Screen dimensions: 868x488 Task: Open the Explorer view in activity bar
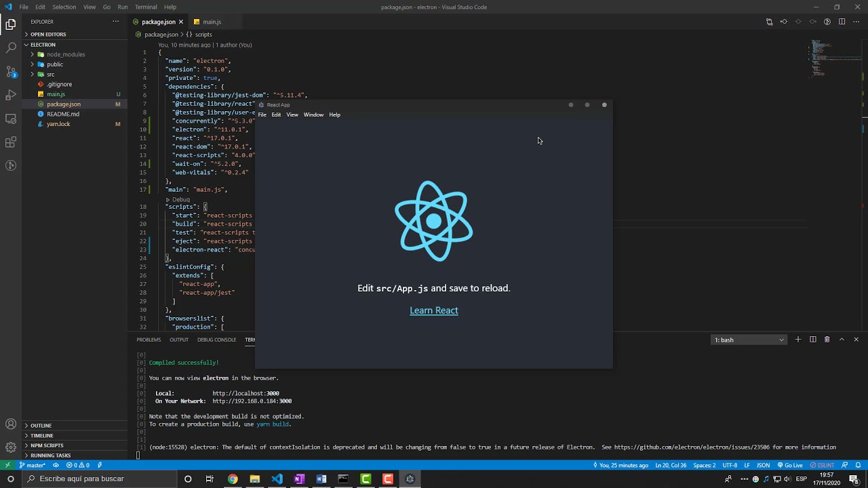pyautogui.click(x=11, y=24)
